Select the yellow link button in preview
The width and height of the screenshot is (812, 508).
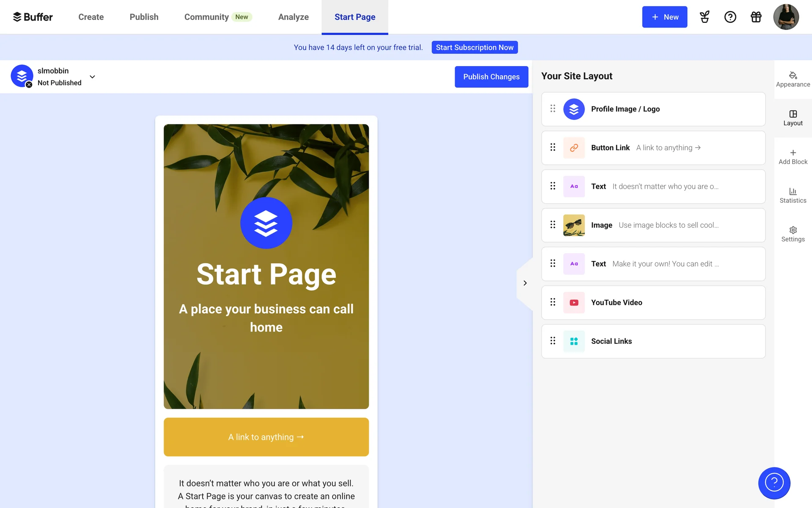click(x=266, y=437)
